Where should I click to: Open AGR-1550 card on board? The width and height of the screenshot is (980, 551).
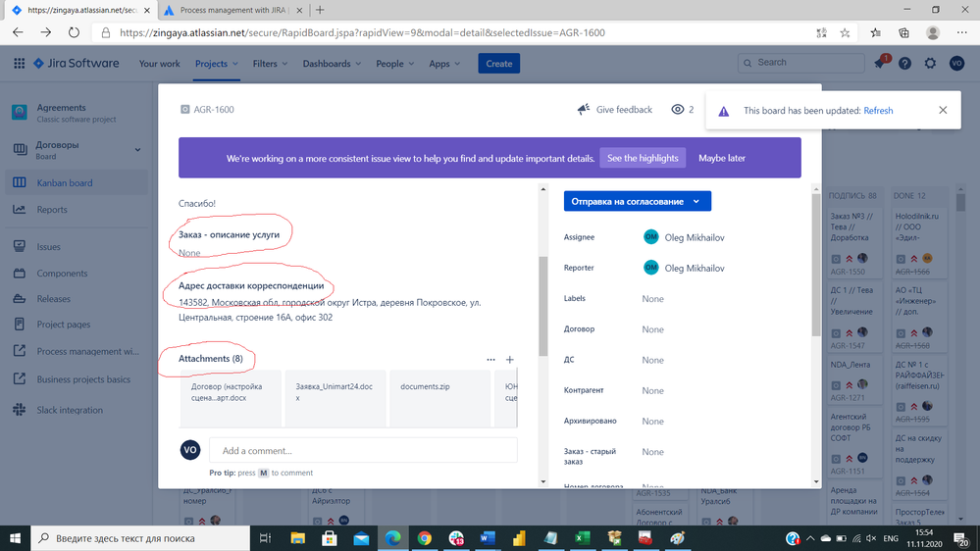click(853, 244)
